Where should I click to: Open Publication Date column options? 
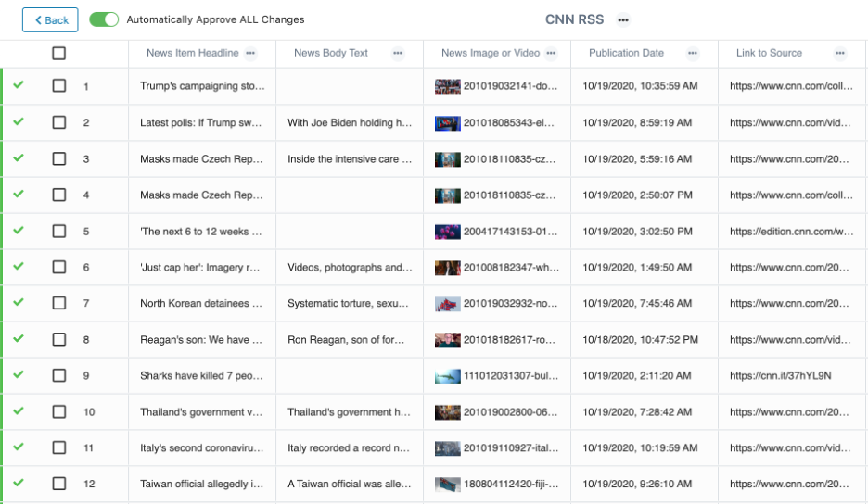pyautogui.click(x=692, y=53)
